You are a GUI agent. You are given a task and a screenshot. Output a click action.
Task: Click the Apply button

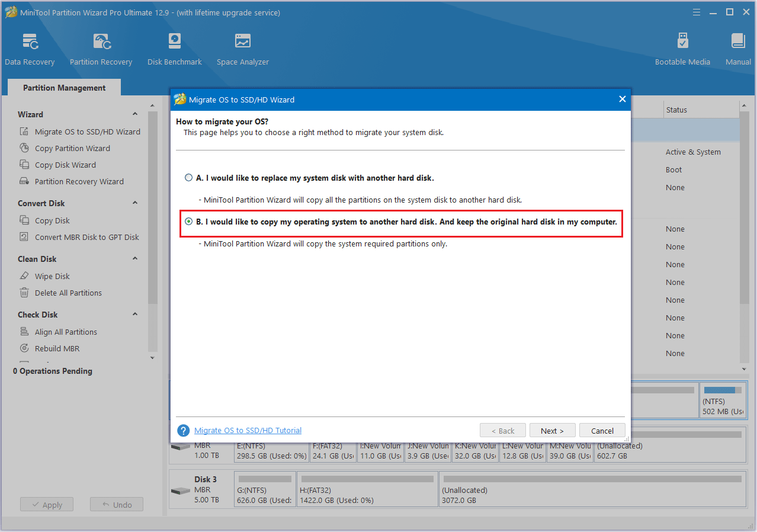click(x=46, y=505)
